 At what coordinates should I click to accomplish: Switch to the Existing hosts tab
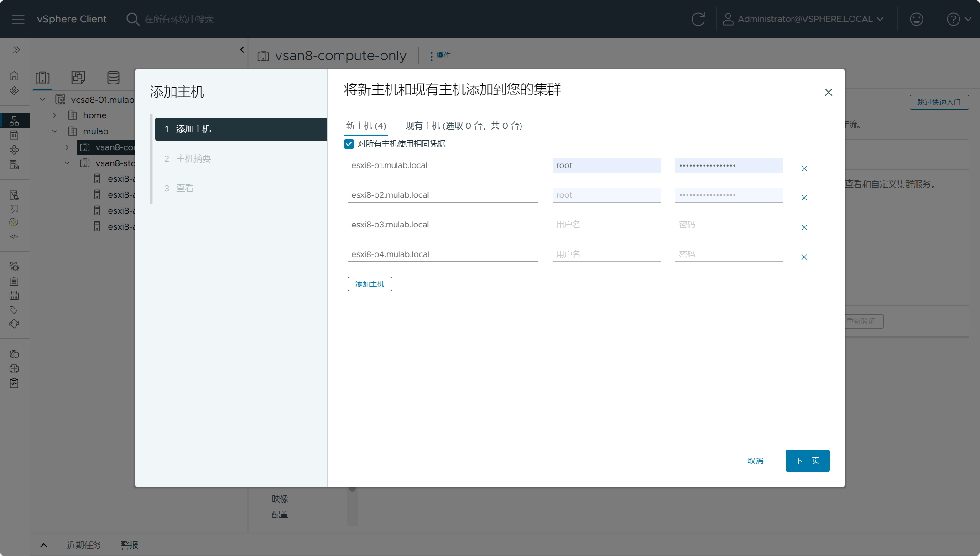coord(464,126)
